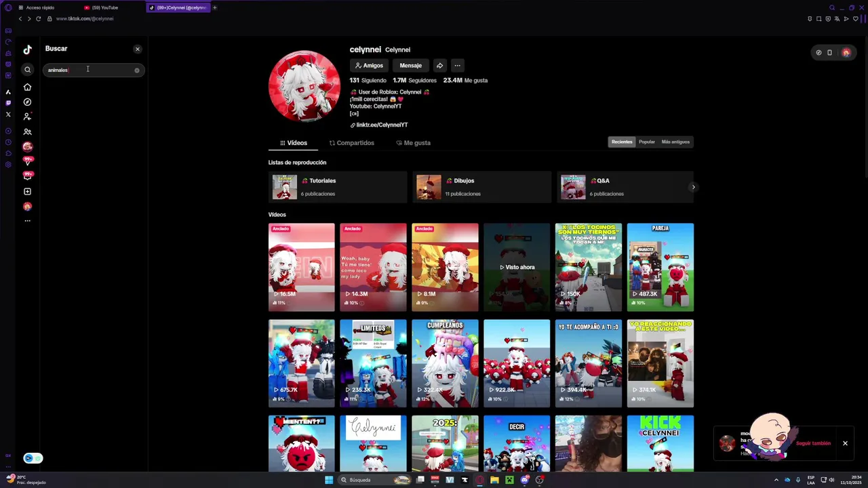Click the taskbar Búsqueda search box

point(376,480)
